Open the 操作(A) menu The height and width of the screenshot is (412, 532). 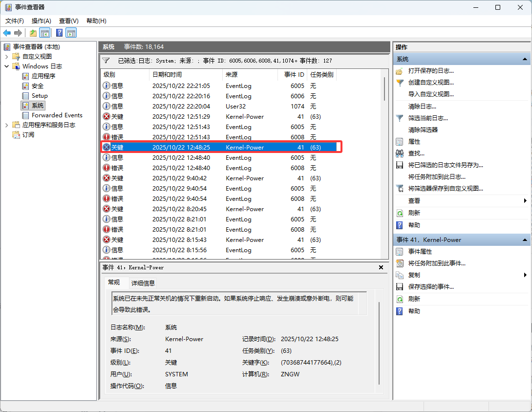[x=41, y=21]
